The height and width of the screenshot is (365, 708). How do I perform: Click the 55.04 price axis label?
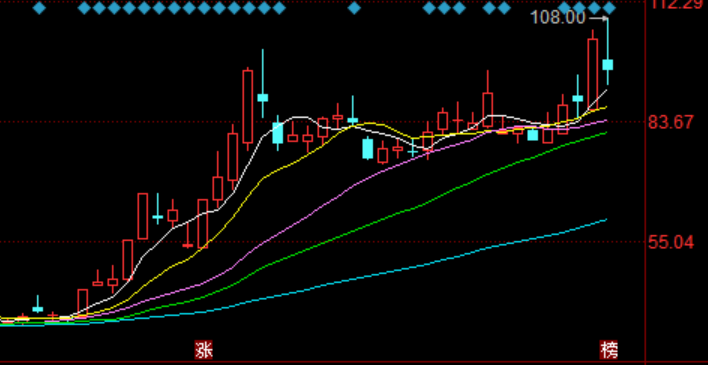(x=671, y=243)
